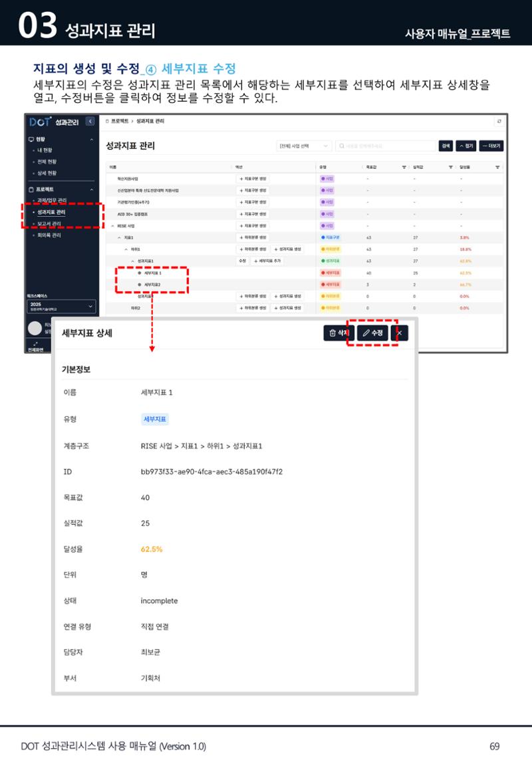Click the 세부지표 type badge in detail panel
This screenshot has width=532, height=768.
click(155, 420)
